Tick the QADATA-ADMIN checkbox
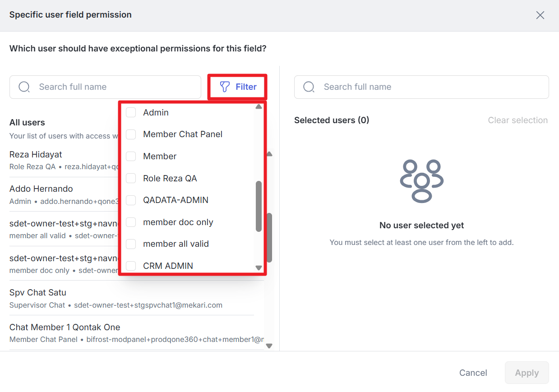The width and height of the screenshot is (559, 392). [x=131, y=200]
